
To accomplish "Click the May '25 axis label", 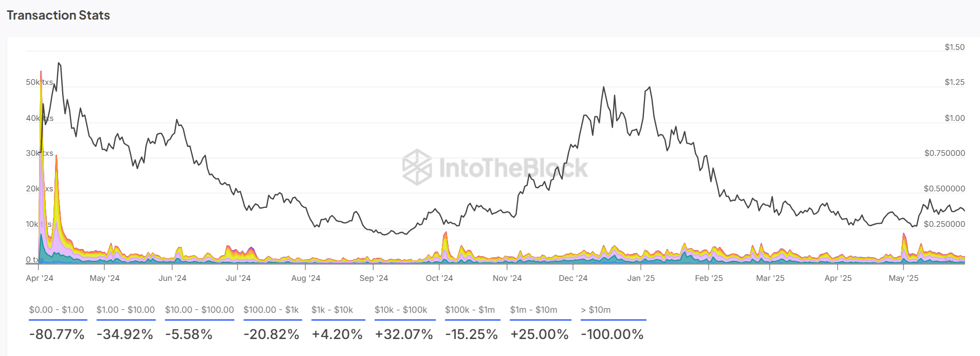I will click(903, 278).
